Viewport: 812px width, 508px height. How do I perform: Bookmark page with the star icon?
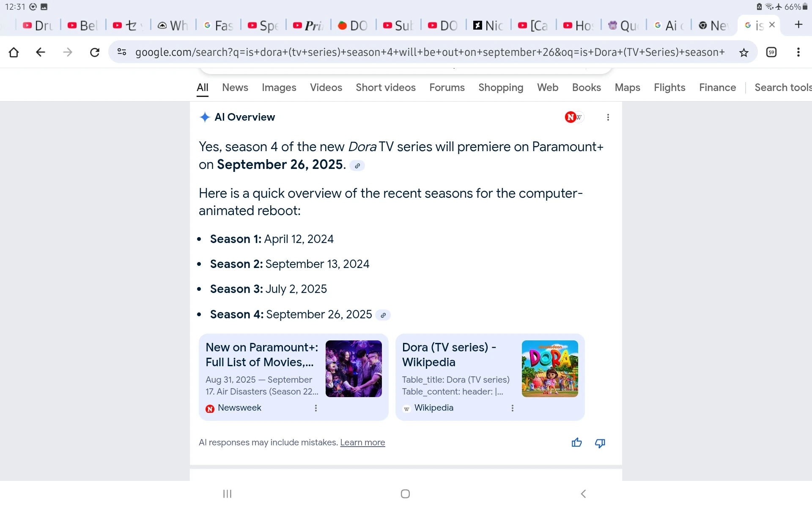click(743, 52)
